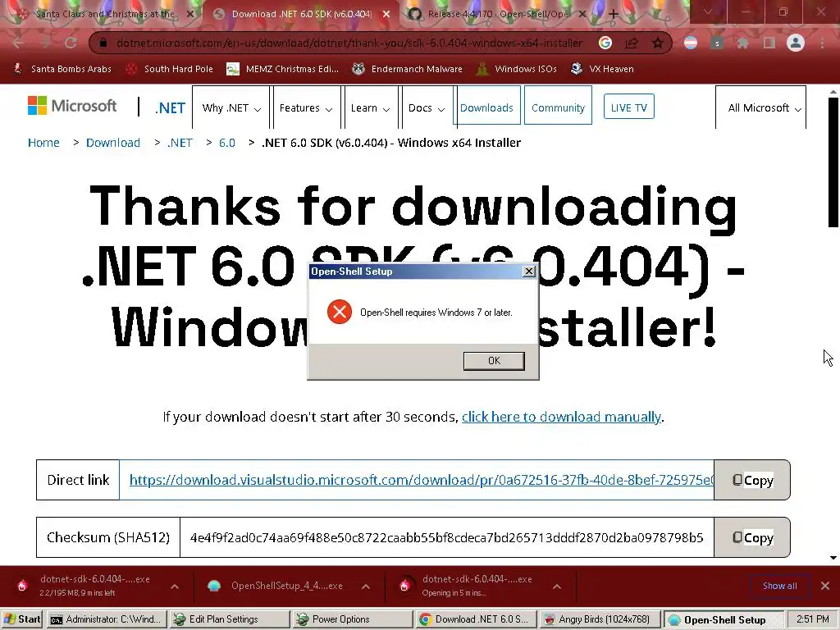Click the address bar URL field

(x=349, y=43)
